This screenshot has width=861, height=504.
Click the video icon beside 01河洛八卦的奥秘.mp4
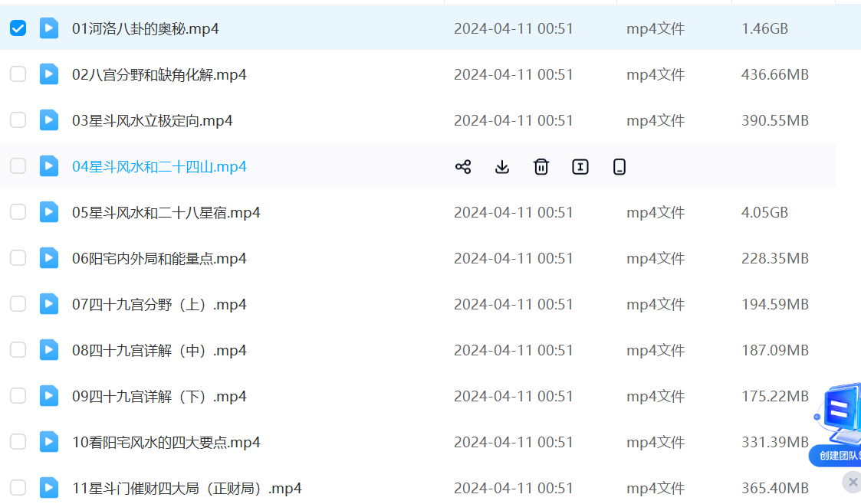49,28
